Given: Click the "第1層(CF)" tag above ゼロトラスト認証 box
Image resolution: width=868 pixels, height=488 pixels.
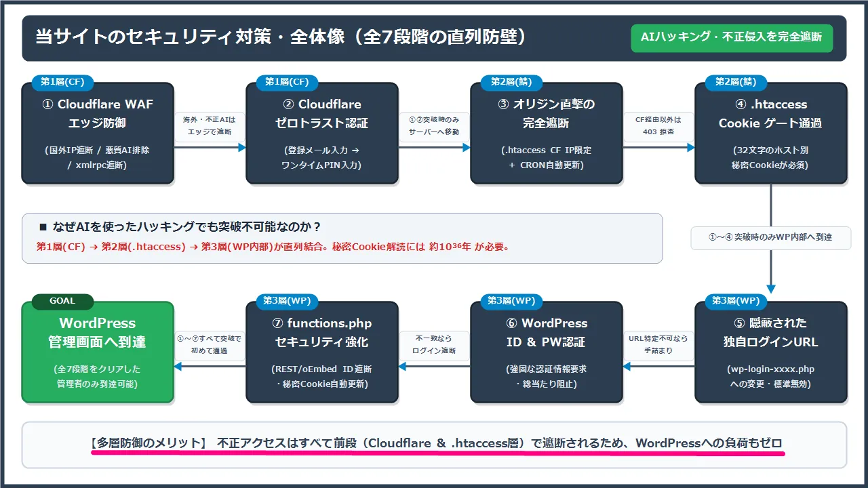Looking at the screenshot, I should pos(287,82).
